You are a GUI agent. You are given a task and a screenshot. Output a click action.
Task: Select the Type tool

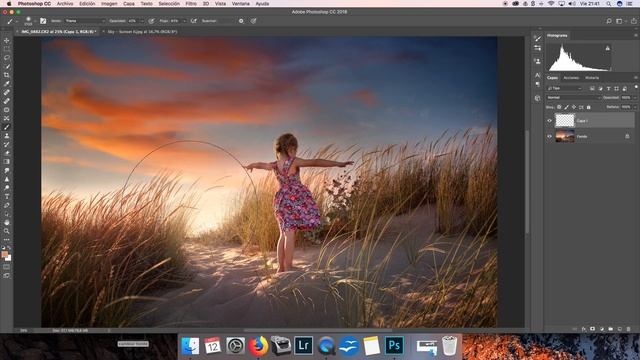click(7, 196)
